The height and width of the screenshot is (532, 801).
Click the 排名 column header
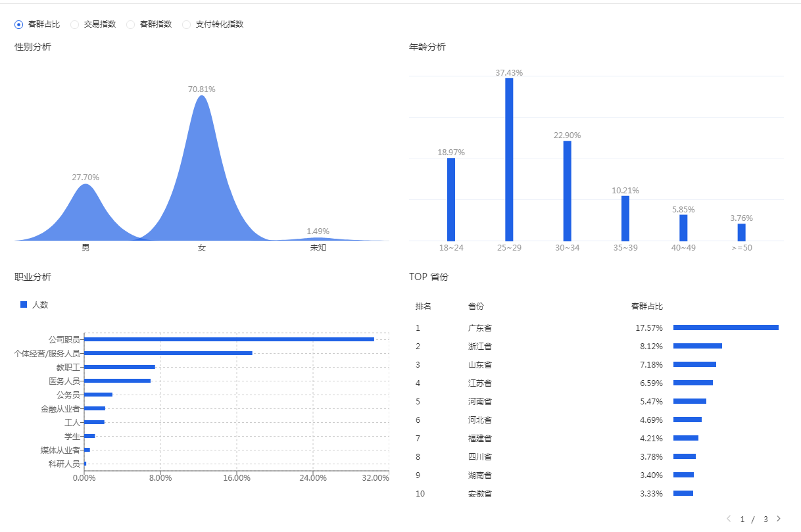click(x=424, y=306)
